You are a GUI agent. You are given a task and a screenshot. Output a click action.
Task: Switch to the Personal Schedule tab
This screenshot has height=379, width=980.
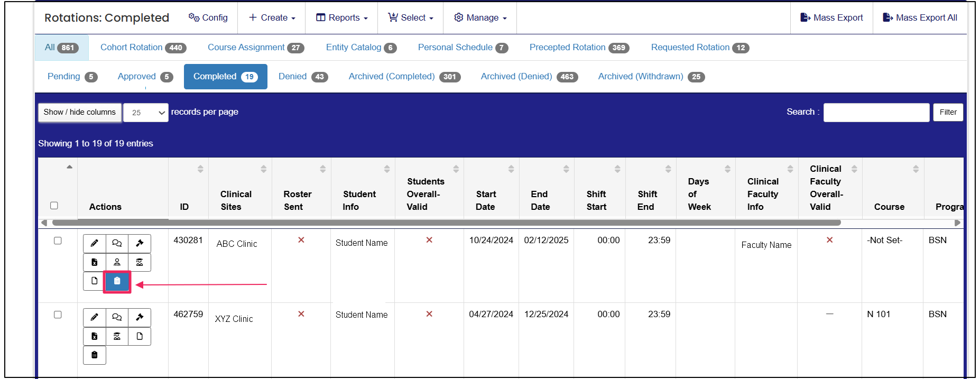[x=463, y=48]
